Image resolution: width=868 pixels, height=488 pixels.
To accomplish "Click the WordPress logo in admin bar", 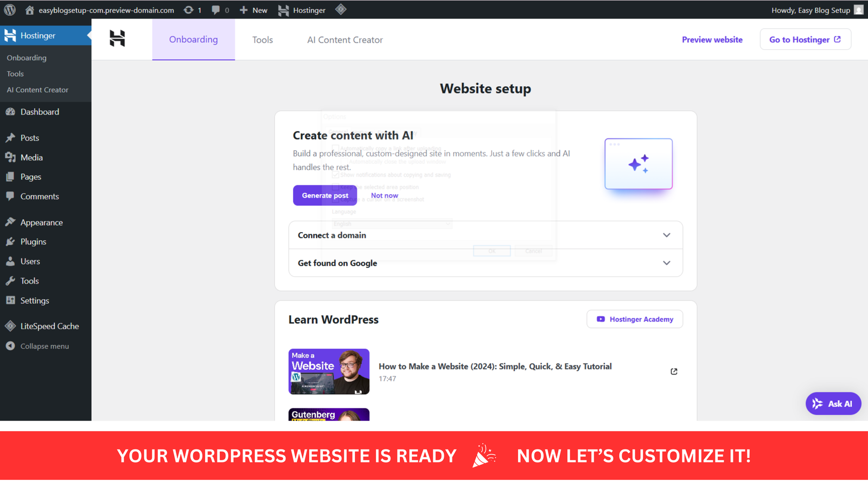I will click(x=10, y=10).
